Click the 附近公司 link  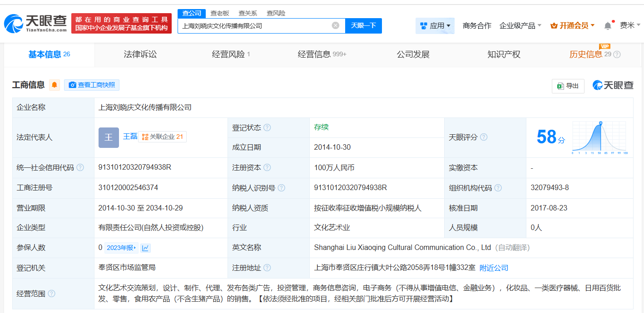coord(494,268)
